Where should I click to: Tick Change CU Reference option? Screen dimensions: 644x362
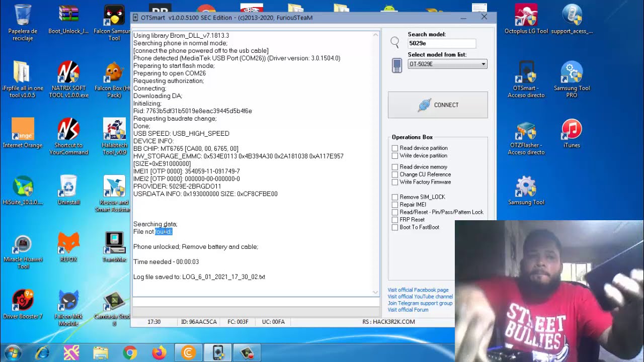click(x=395, y=174)
